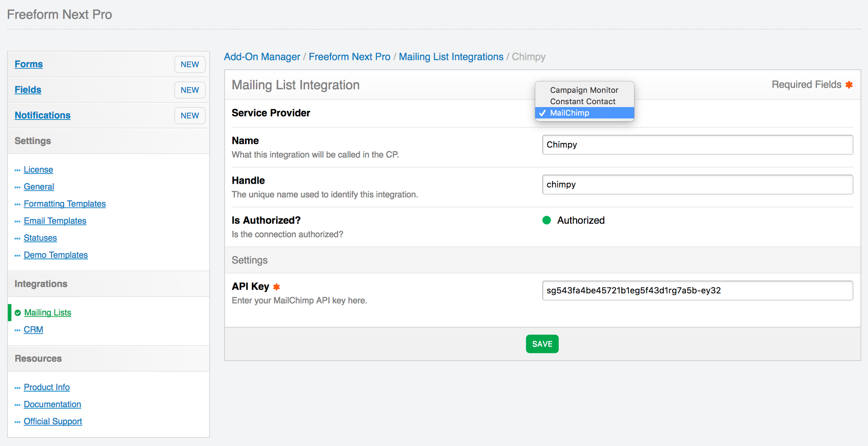Click the 'Authorized' status text
This screenshot has width=868, height=446.
pyautogui.click(x=581, y=220)
